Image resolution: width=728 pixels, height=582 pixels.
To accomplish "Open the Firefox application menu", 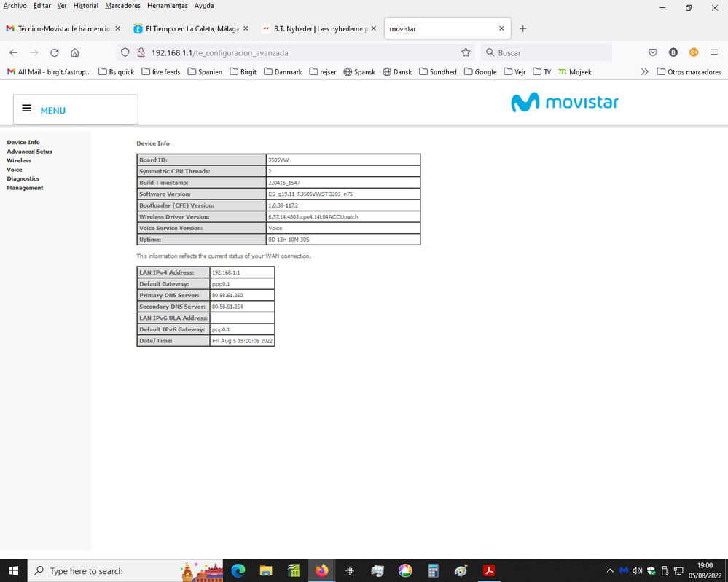I will tap(715, 52).
